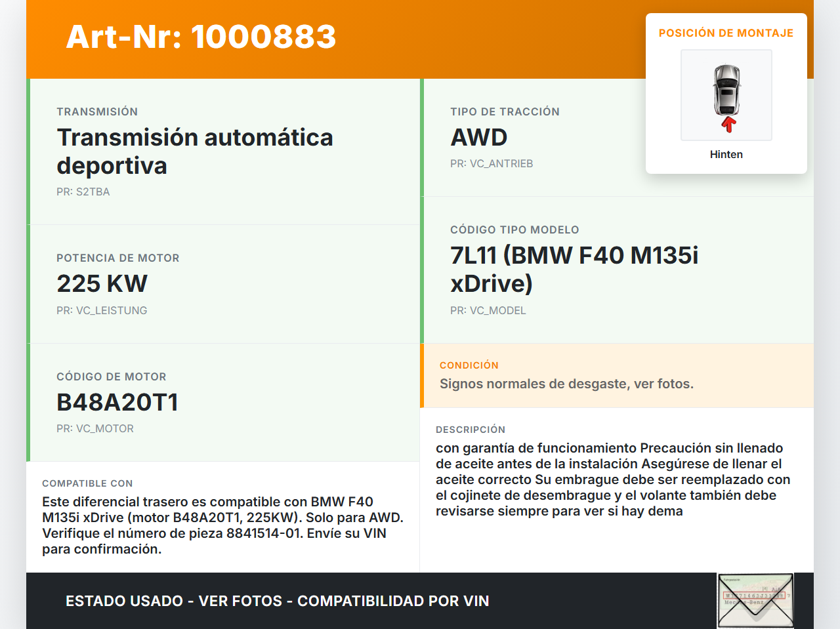840x629 pixels.
Task: Click the orange header gradient bar
Action: pyautogui.click(x=420, y=39)
